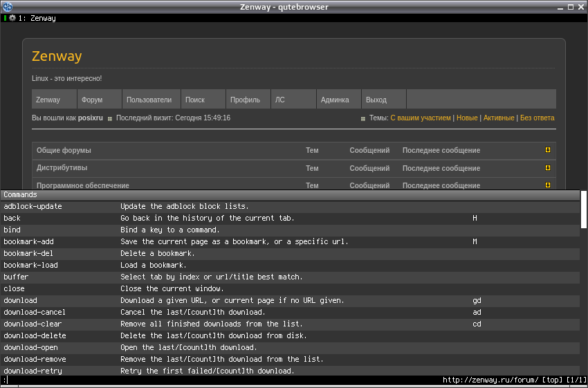Click the Commands completion header
The image size is (588, 388).
[x=290, y=195]
